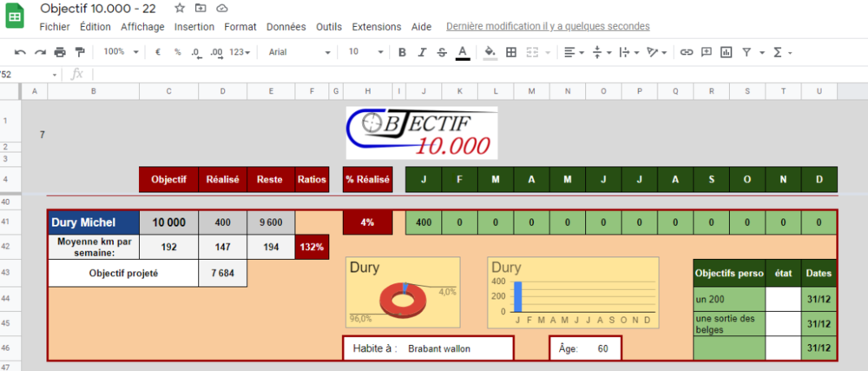Viewport: 868px width, 371px height.
Task: Open the 123 number format dropdown
Action: (240, 52)
